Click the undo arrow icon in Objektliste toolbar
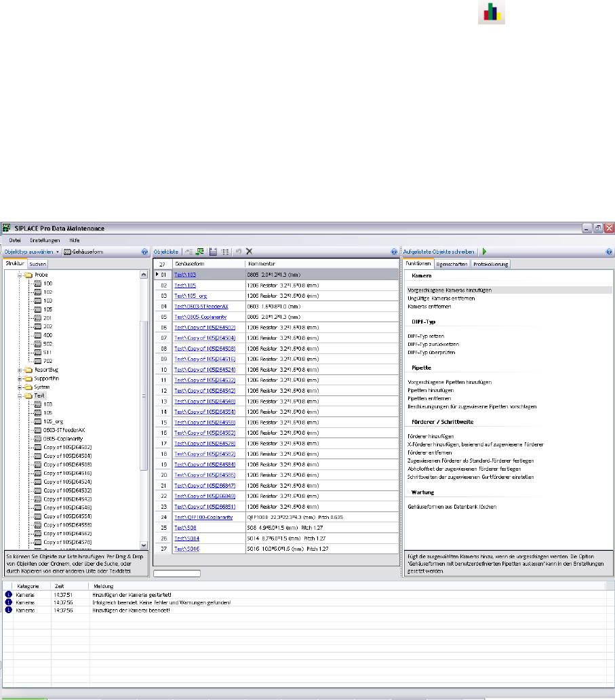The width and height of the screenshot is (615, 700). click(238, 252)
